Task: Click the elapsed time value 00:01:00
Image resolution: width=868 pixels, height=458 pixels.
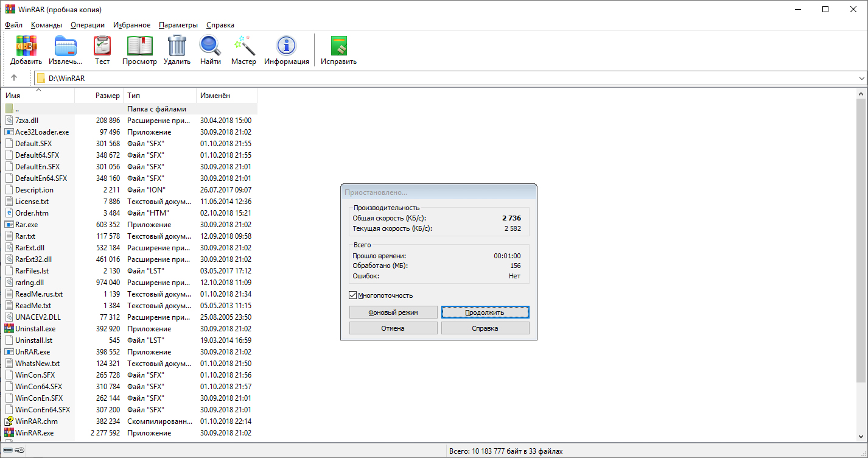Action: click(x=507, y=256)
